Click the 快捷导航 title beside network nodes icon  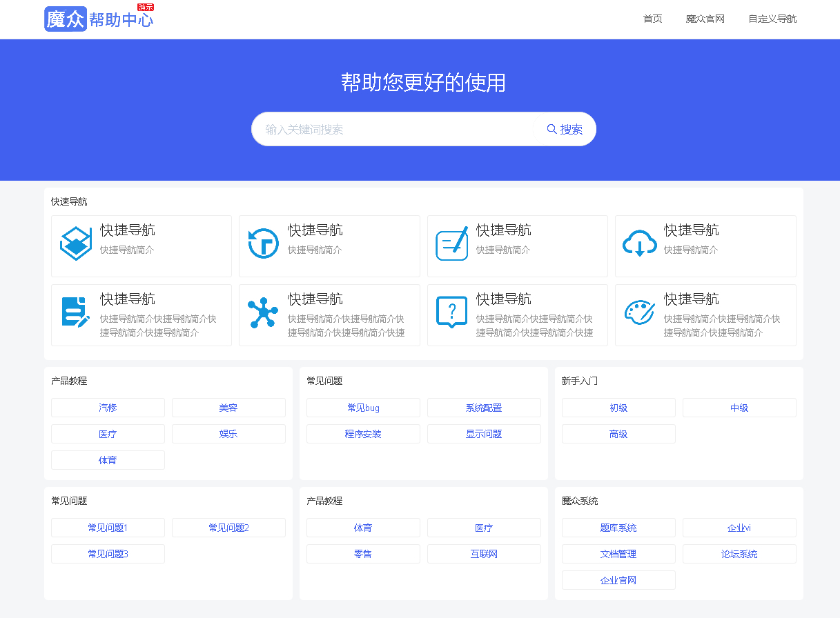pos(315,299)
